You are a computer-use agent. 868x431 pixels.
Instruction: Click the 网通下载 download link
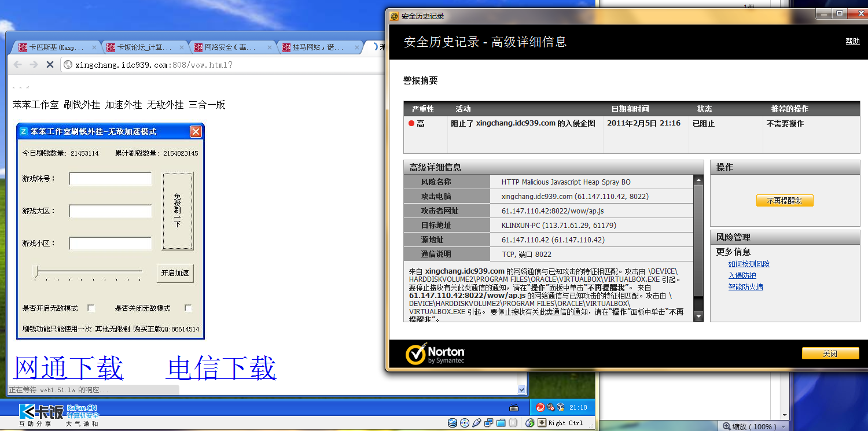[68, 368]
